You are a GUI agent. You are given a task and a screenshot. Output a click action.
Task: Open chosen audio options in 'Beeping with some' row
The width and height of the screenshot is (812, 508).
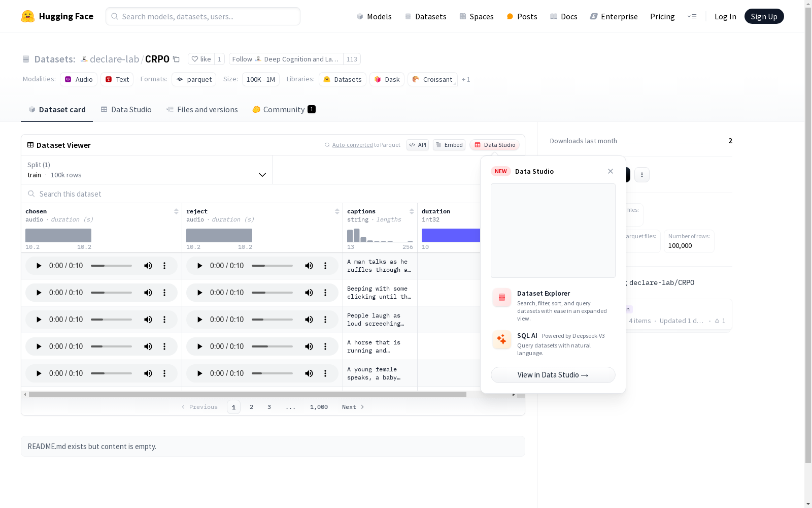(x=164, y=293)
